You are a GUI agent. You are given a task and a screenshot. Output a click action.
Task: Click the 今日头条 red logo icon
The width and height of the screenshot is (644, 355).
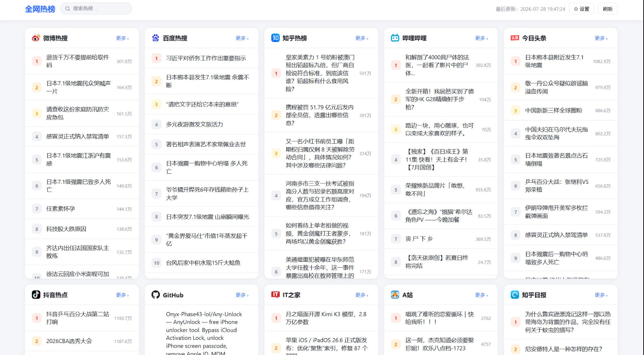pos(515,38)
